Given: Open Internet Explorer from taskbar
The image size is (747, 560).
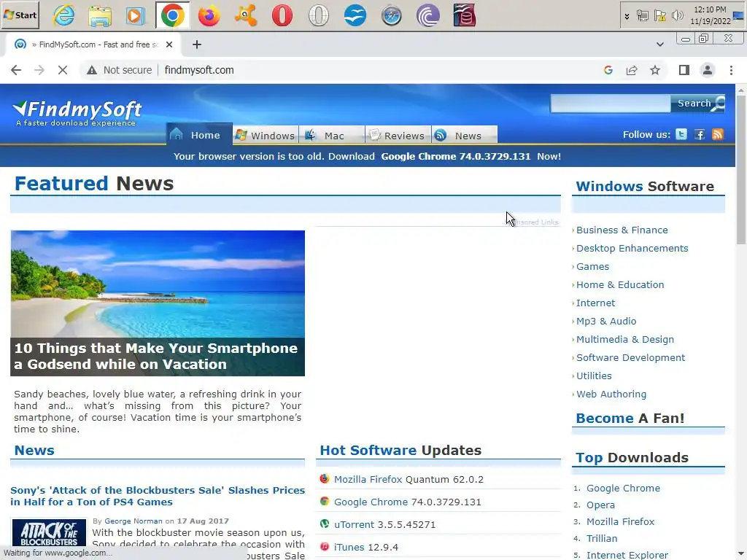Looking at the screenshot, I should (x=64, y=16).
